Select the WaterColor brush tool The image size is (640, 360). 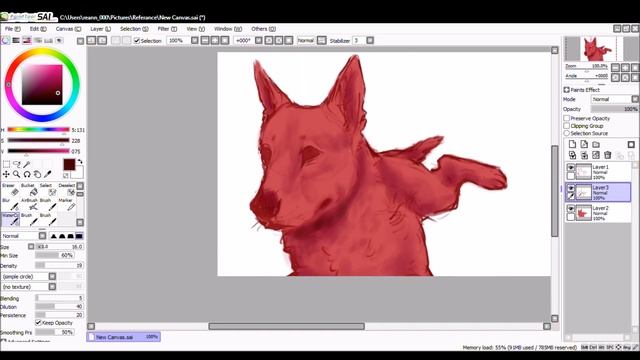click(11, 220)
